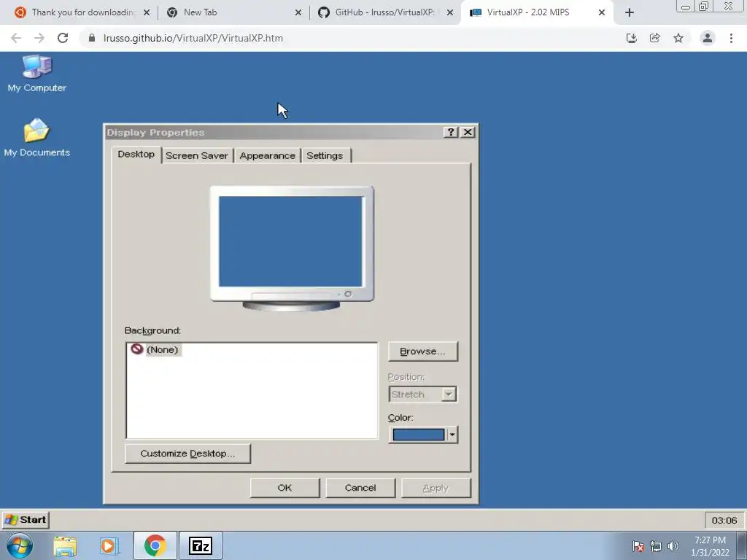The image size is (747, 560).
Task: Close the Display Properties dialog
Action: pyautogui.click(x=468, y=133)
